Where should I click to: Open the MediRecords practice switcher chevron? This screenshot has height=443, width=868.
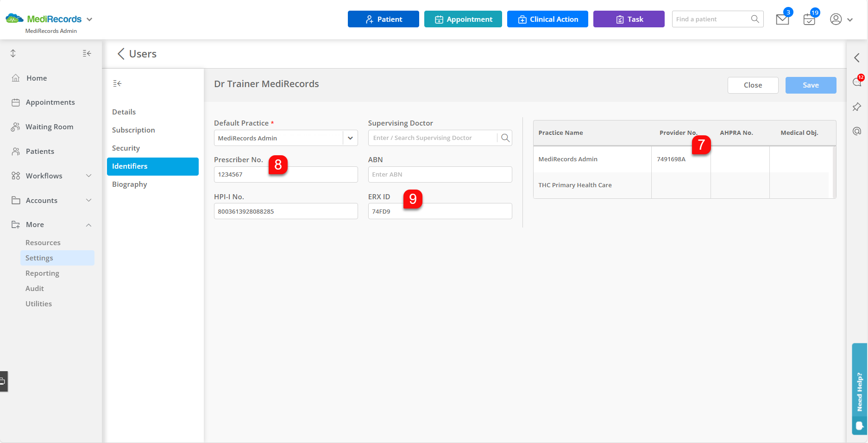(x=89, y=19)
